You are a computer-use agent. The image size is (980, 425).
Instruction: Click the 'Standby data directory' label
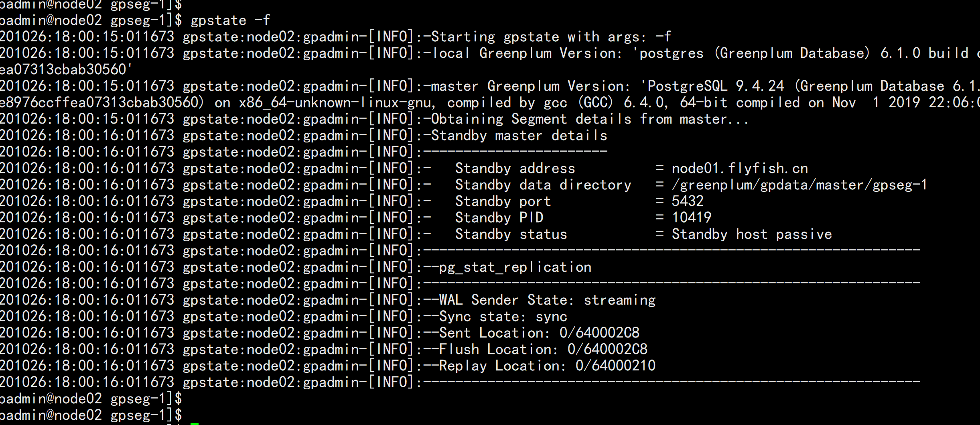543,185
